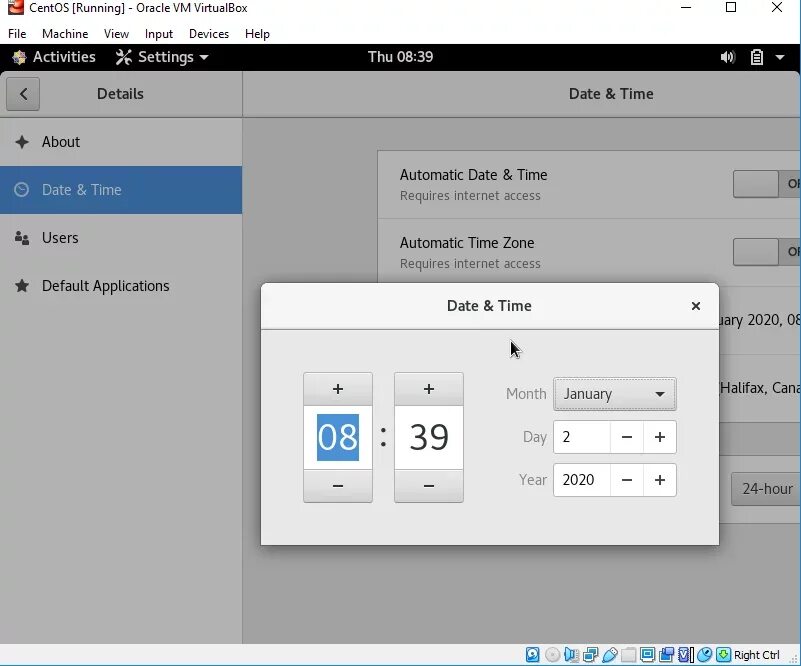Open the GNOME volume speaker indicator
801x666 pixels.
tap(727, 57)
